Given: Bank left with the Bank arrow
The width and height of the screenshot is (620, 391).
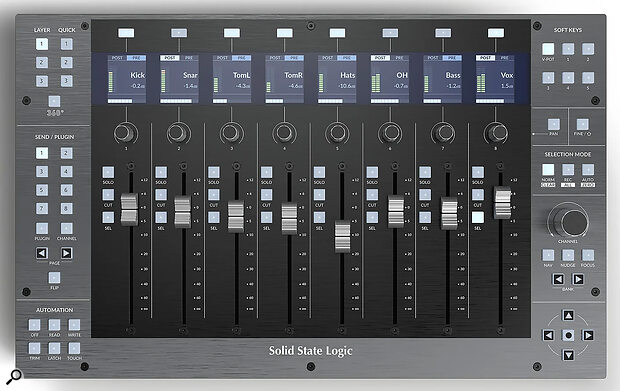Looking at the screenshot, I should tap(558, 280).
